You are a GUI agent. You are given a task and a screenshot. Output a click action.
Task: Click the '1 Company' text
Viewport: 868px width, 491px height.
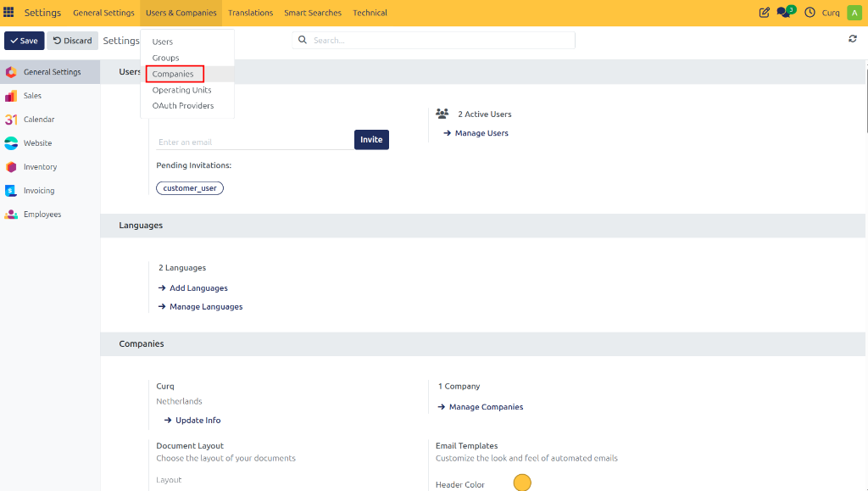click(x=459, y=387)
